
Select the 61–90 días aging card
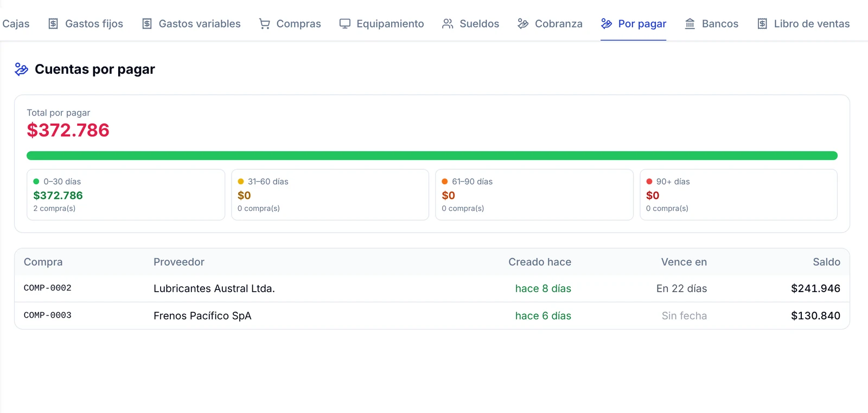click(x=534, y=195)
